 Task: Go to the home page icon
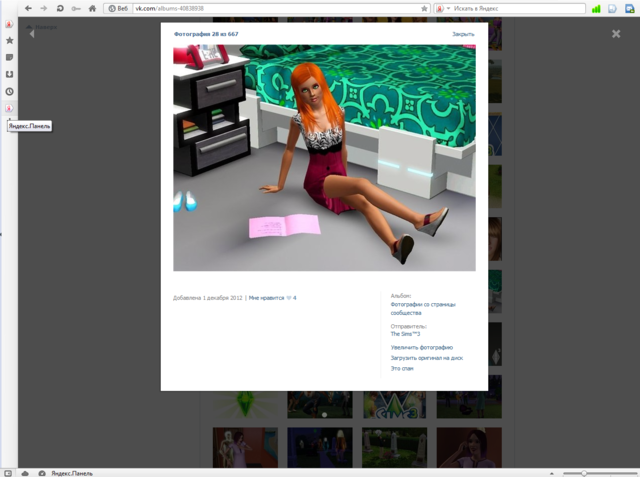point(93,8)
